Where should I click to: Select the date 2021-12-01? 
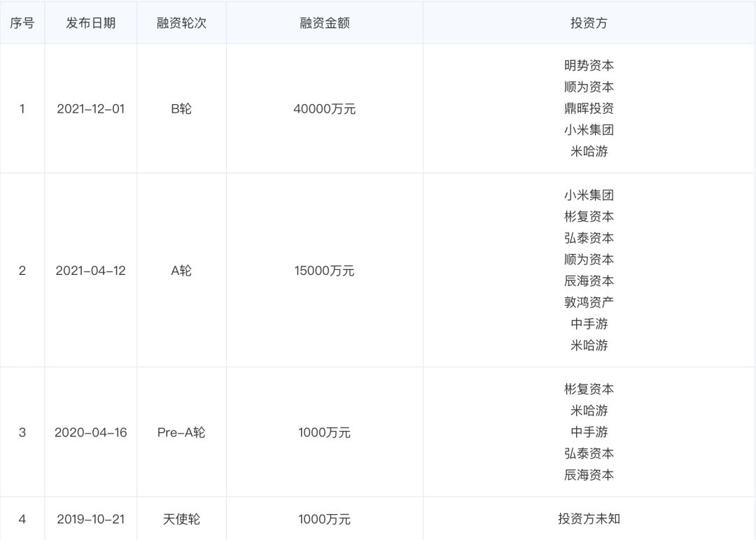point(90,109)
